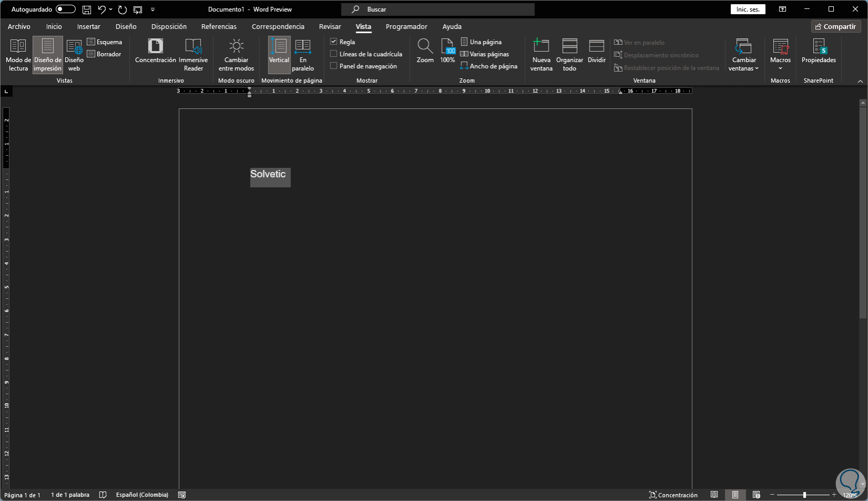This screenshot has width=868, height=501.
Task: Click Concentración in the status bar
Action: [x=673, y=495]
